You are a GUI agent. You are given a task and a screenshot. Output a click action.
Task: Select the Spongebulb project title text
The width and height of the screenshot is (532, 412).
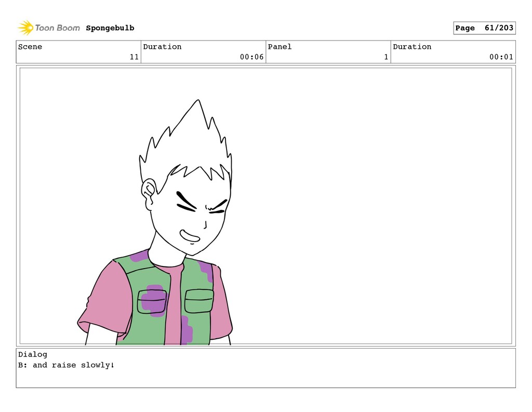tap(110, 28)
